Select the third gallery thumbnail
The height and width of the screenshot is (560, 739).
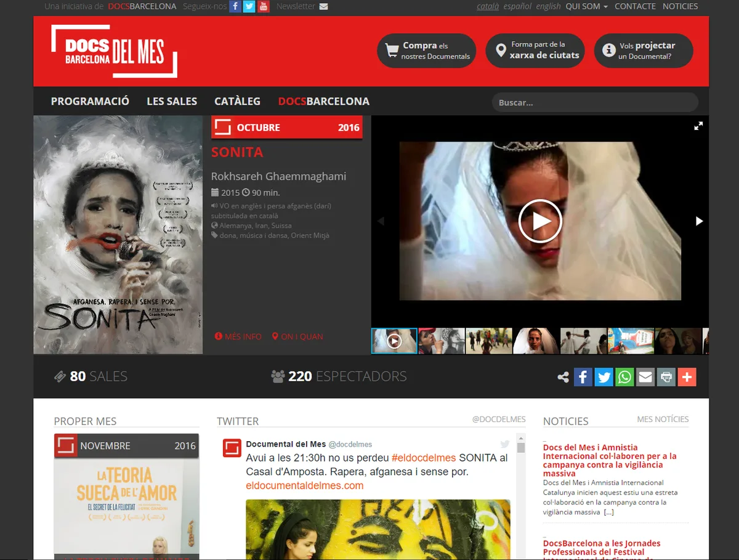489,341
